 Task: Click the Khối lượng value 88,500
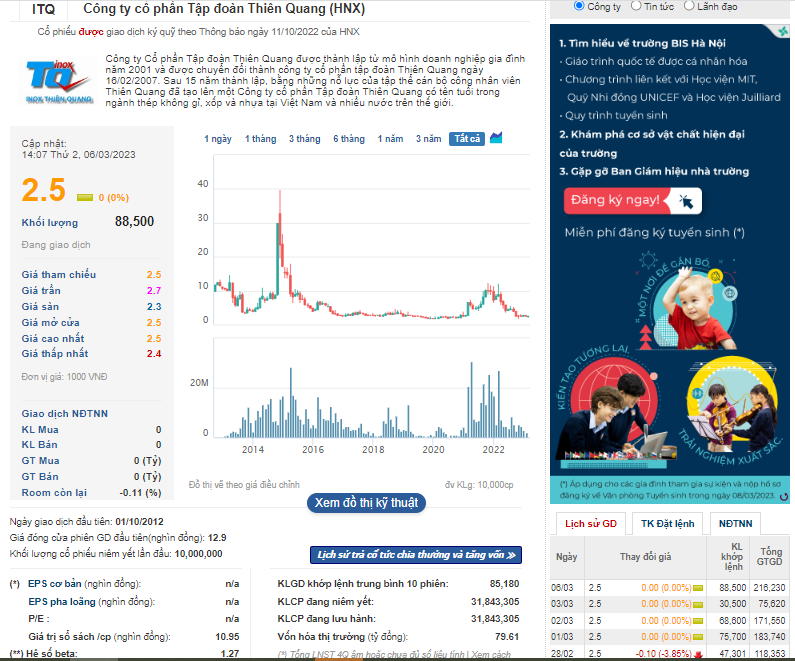coord(134,222)
